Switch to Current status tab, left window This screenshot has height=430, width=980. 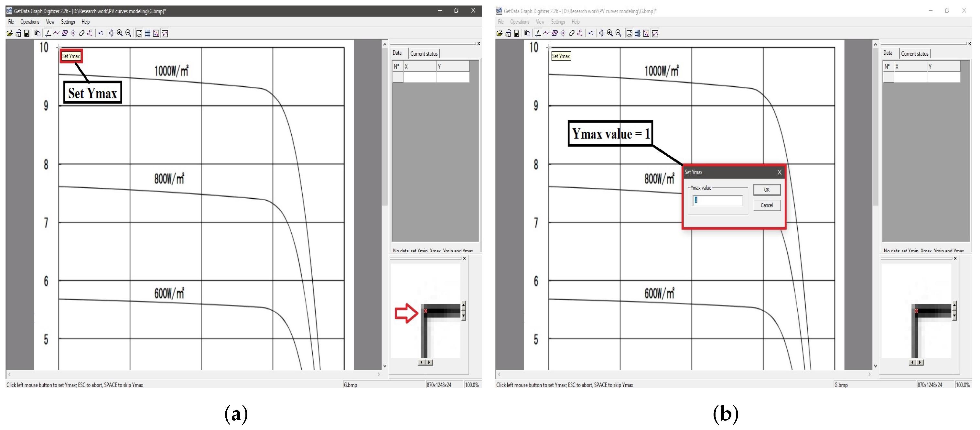[x=424, y=54]
